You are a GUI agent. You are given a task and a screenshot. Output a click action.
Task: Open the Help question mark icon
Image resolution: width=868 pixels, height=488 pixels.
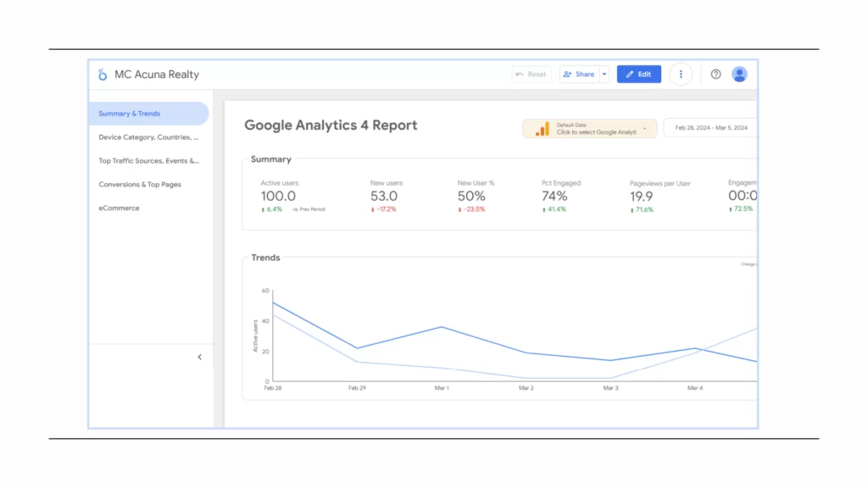click(x=715, y=75)
